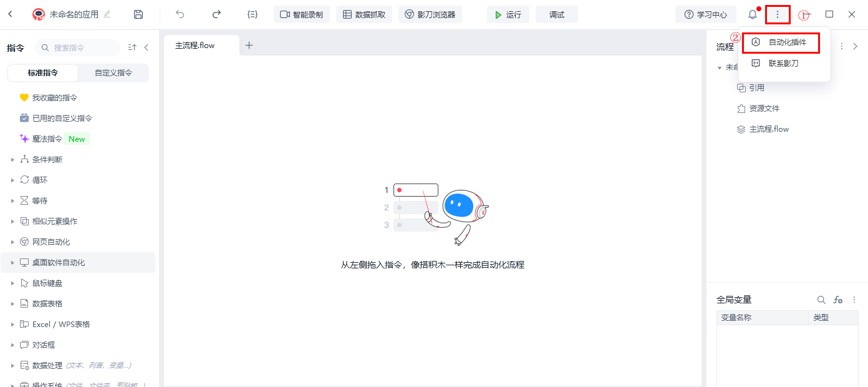
Task: Click the 搜索指令 search field
Action: pyautogui.click(x=81, y=47)
